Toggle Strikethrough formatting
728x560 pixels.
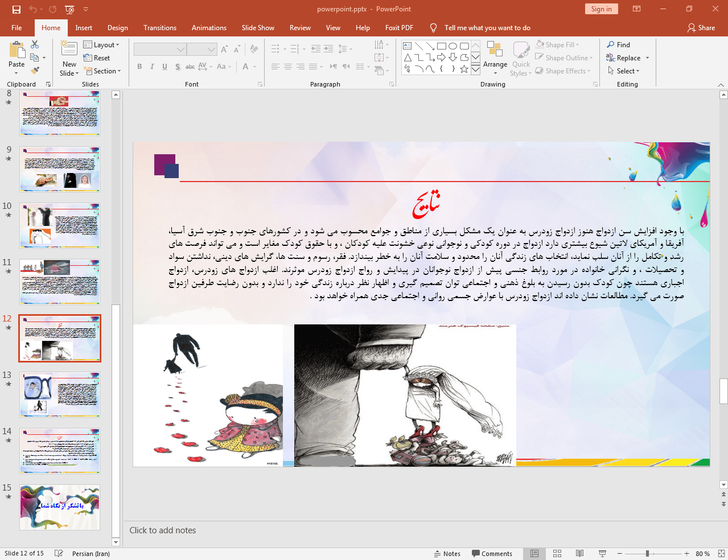190,67
